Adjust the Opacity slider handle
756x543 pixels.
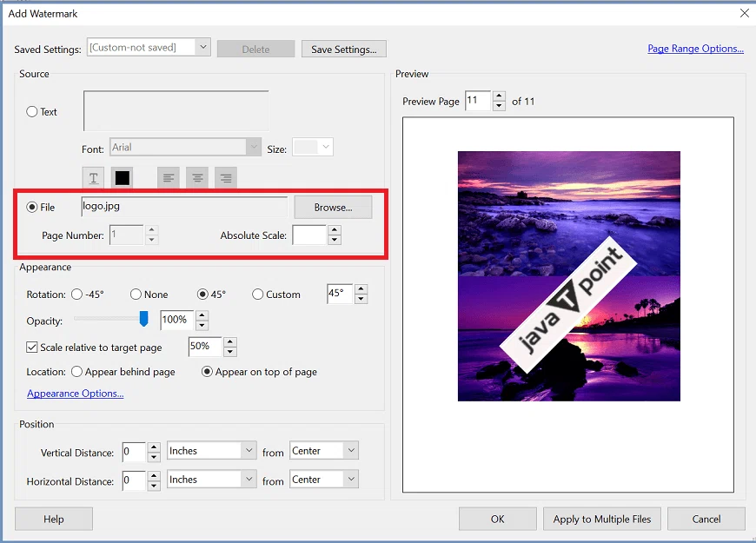[143, 318]
